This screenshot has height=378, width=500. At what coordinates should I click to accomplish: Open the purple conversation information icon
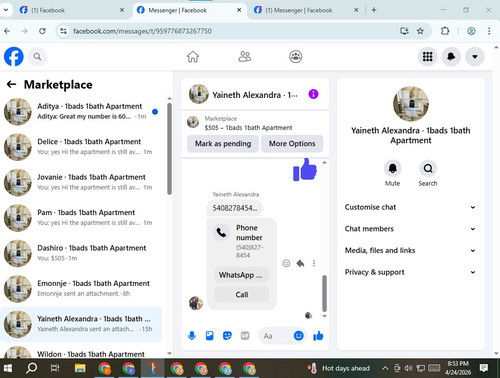313,94
